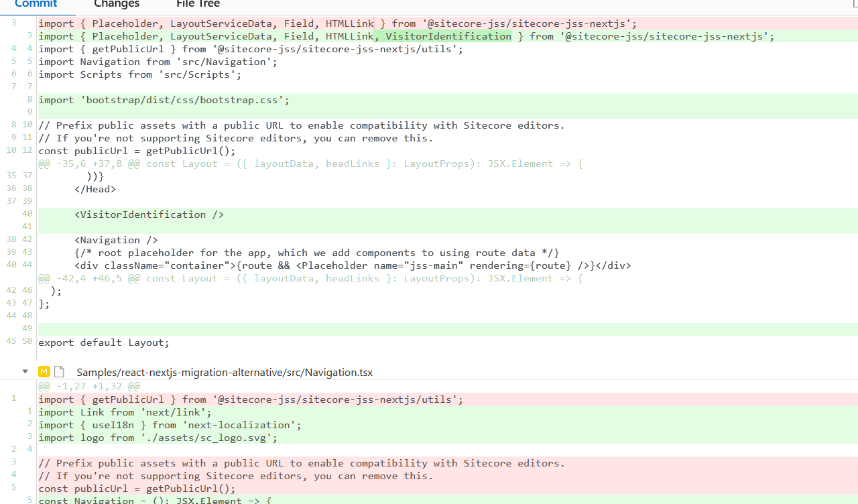Switch to the Commit tab
The image size is (858, 504).
[36, 4]
